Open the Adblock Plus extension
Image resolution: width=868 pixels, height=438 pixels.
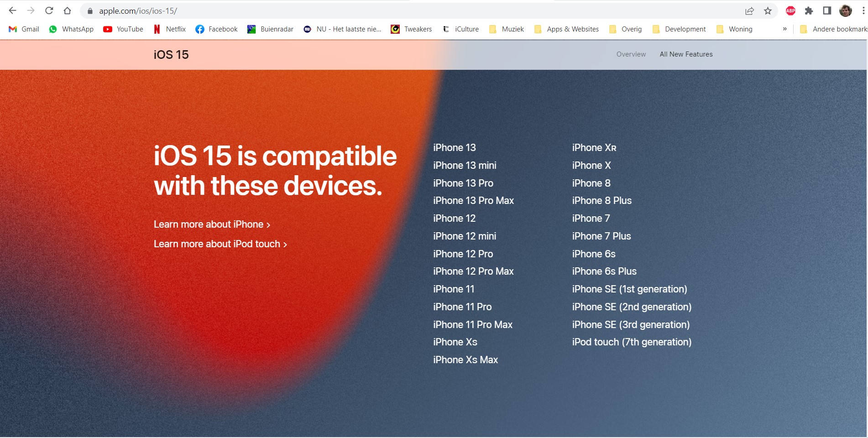click(x=791, y=11)
